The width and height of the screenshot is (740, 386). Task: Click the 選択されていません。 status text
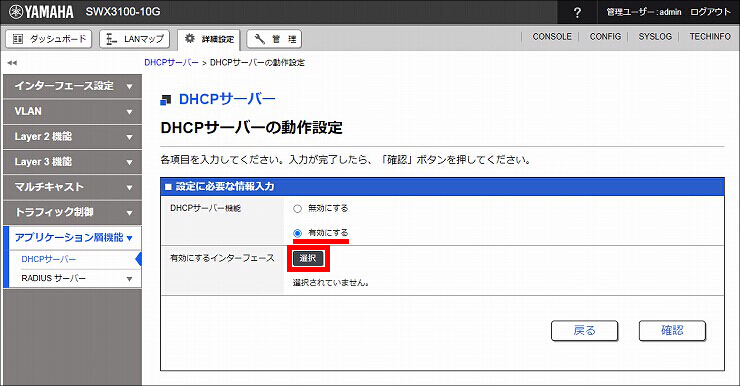331,283
